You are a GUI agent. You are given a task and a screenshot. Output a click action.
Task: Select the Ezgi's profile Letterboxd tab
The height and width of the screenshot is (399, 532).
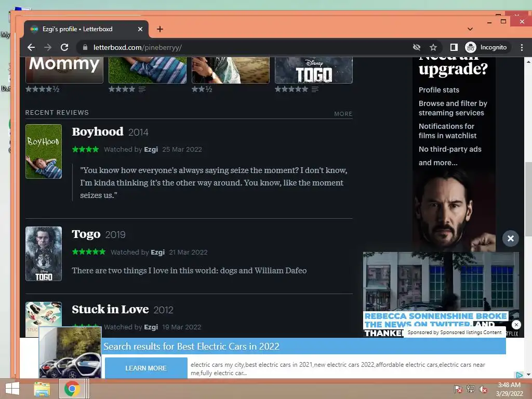tap(86, 29)
